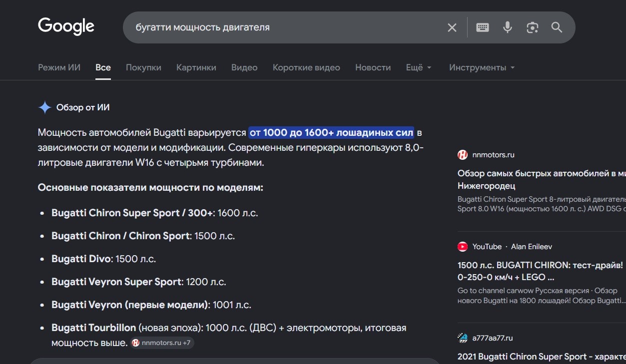Image resolution: width=626 pixels, height=364 pixels.
Task: Clear the search query with X icon
Action: coord(452,27)
